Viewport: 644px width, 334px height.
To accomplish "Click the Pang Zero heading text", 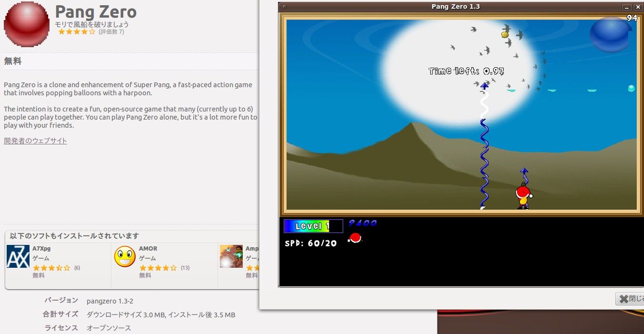I will click(x=96, y=11).
